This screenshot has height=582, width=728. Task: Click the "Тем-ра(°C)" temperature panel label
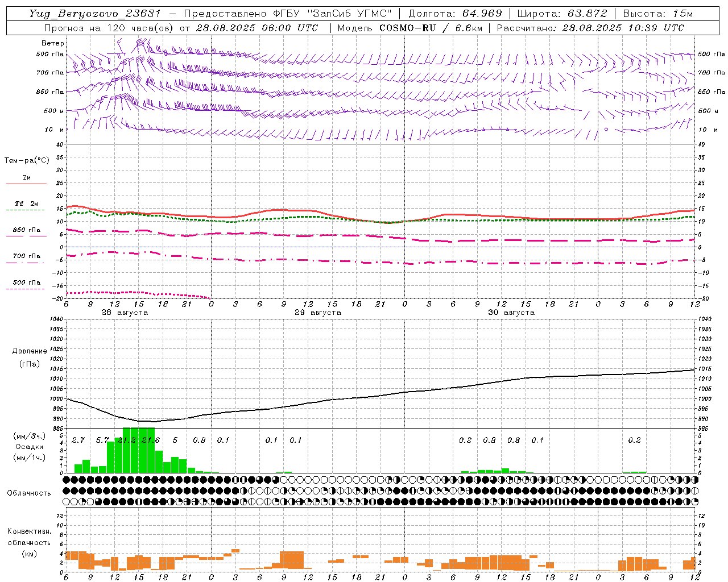[27, 161]
